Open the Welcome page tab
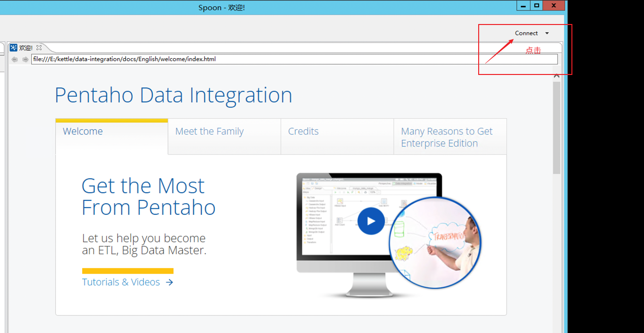 [x=111, y=136]
